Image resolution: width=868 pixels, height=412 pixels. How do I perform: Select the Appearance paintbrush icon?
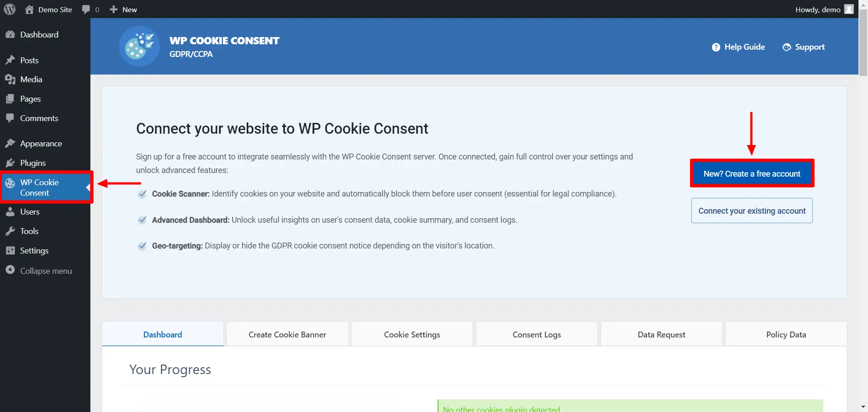click(x=10, y=143)
